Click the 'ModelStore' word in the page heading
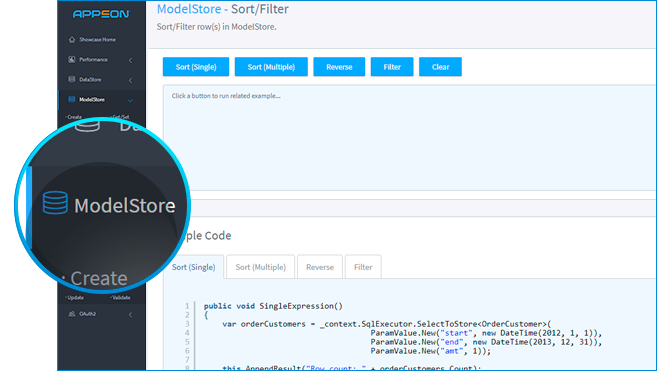This screenshot has width=657, height=371. [189, 9]
